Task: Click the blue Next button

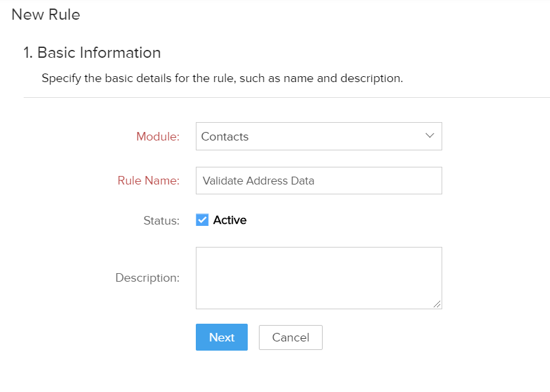Action: (221, 338)
